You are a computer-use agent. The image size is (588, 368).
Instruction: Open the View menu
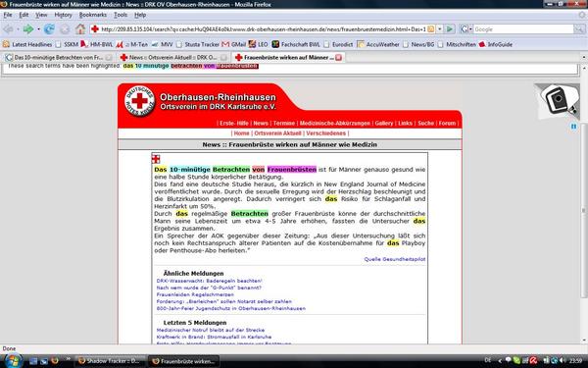(41, 15)
